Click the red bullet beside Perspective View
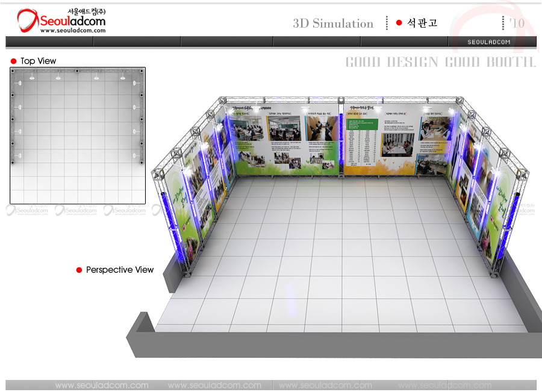The width and height of the screenshot is (542, 392). click(79, 270)
